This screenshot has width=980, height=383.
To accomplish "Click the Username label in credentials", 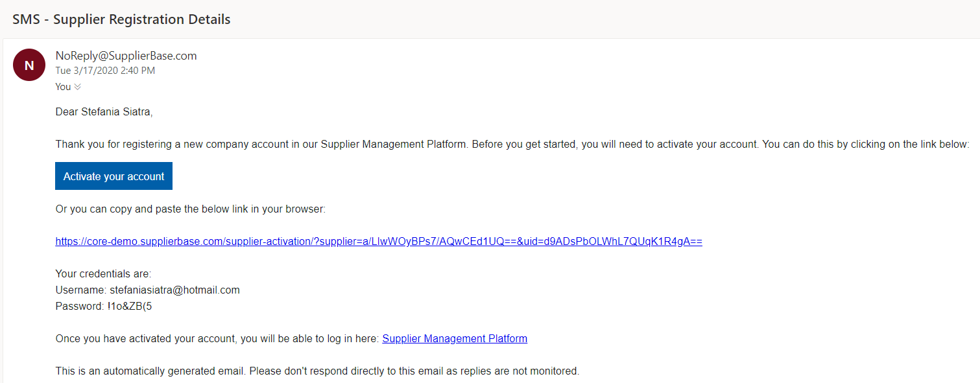I will pyautogui.click(x=80, y=290).
